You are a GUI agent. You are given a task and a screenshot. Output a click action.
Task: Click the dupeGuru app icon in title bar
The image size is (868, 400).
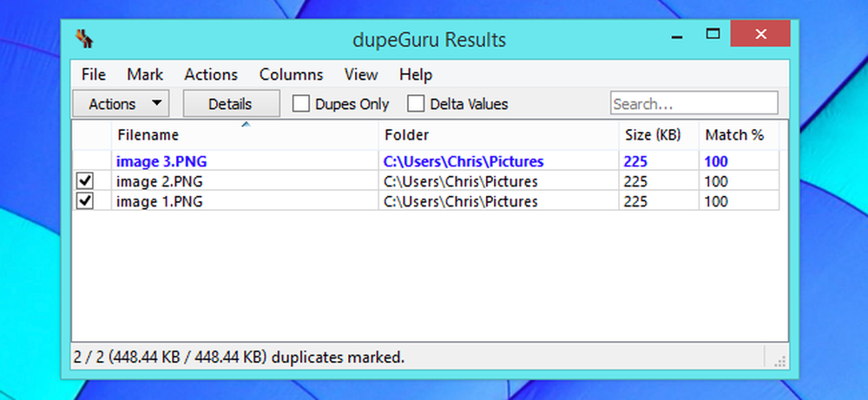click(84, 38)
